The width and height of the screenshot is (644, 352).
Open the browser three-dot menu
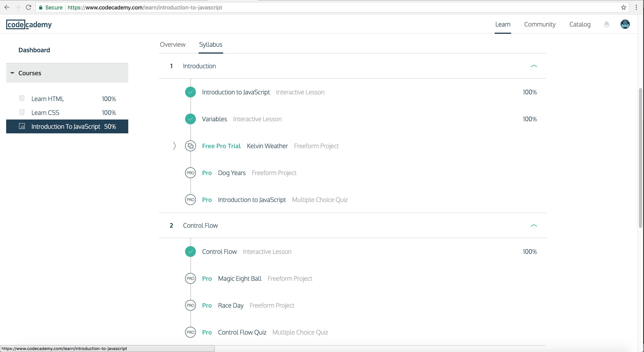point(636,7)
